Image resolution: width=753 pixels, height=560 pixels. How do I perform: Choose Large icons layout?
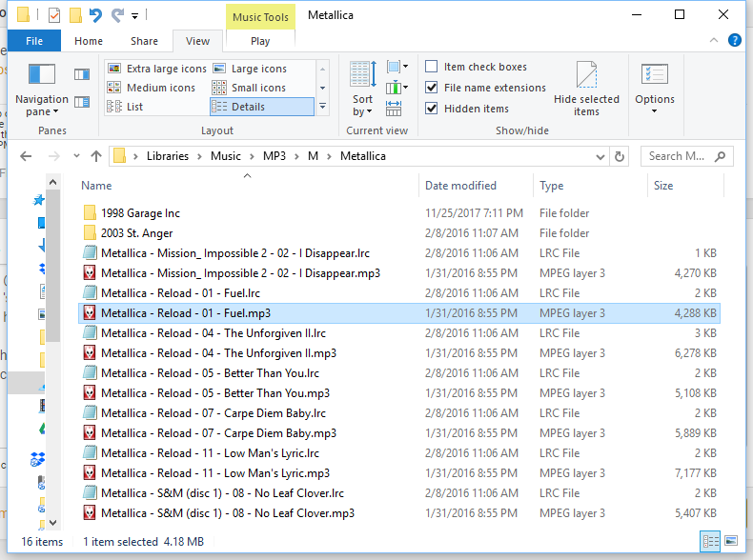[x=250, y=69]
